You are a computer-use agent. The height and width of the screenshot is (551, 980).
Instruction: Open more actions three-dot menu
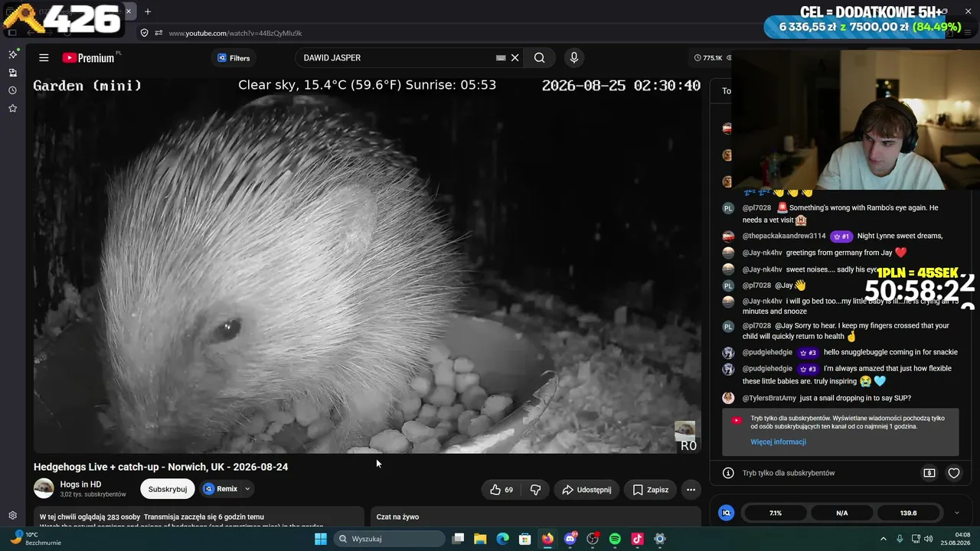pyautogui.click(x=691, y=490)
